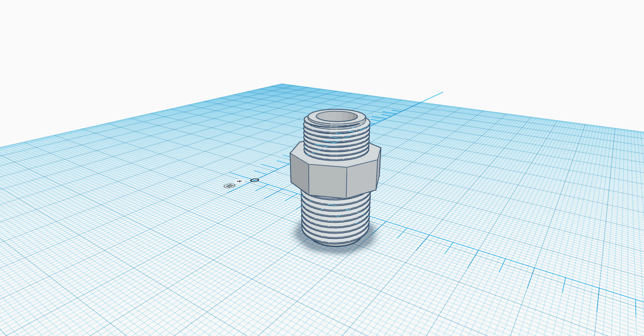Click the lower threaded section of the fitting
Viewport: 644px width, 336px height.
coord(335,219)
